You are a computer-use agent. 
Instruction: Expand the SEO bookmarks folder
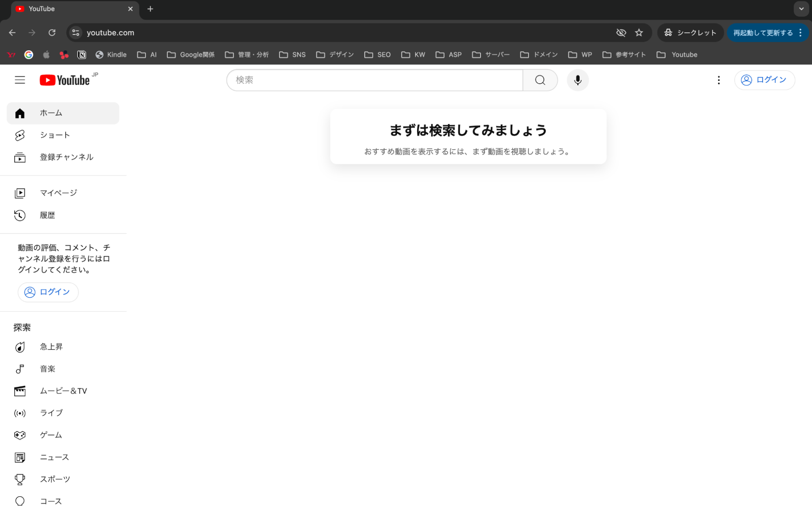coord(377,54)
